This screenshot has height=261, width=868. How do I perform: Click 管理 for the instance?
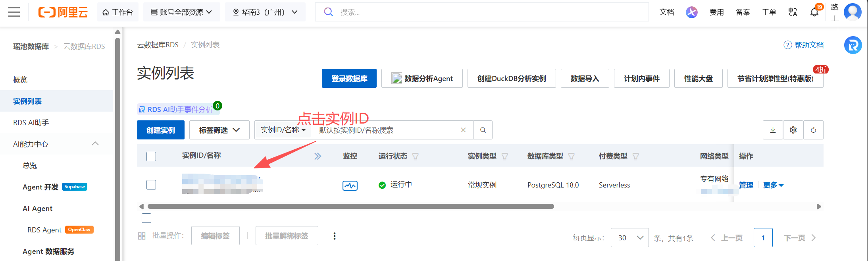(x=746, y=185)
